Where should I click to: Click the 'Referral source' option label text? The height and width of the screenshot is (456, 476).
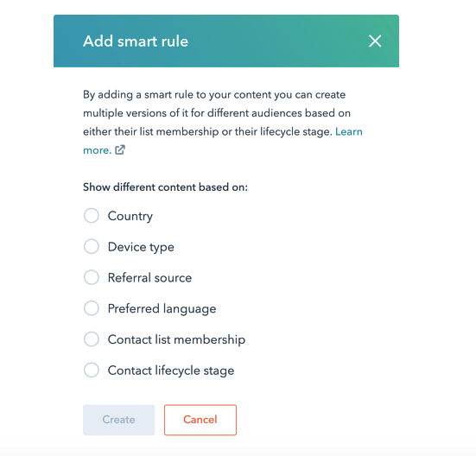click(x=150, y=277)
